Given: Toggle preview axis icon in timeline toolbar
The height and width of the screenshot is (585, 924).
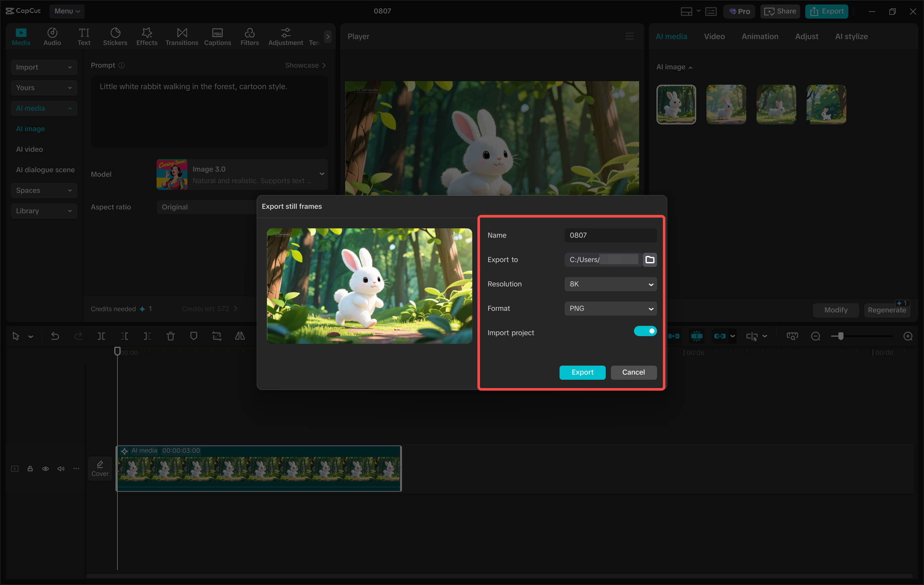Looking at the screenshot, I should point(752,336).
